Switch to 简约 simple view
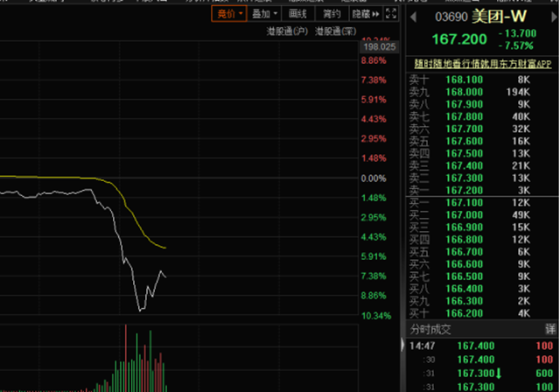The width and height of the screenshot is (560, 392). pyautogui.click(x=332, y=14)
